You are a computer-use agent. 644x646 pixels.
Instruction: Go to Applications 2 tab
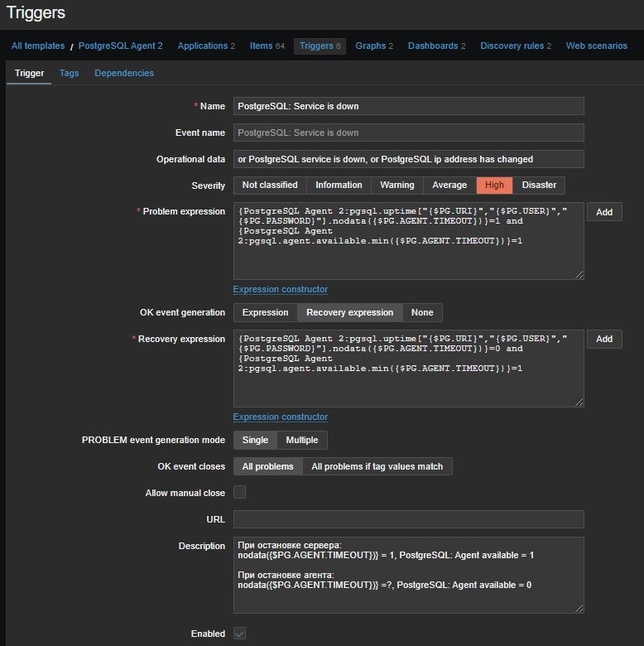click(206, 46)
